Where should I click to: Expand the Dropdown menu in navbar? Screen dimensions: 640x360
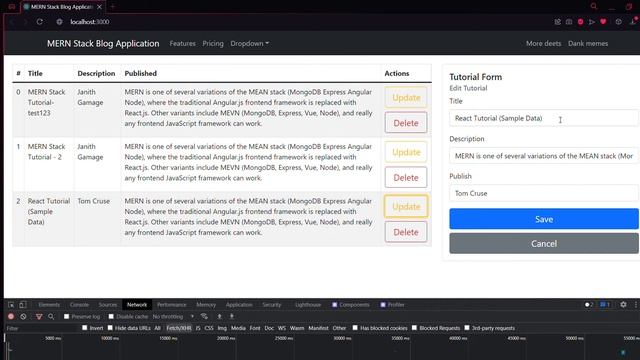249,43
